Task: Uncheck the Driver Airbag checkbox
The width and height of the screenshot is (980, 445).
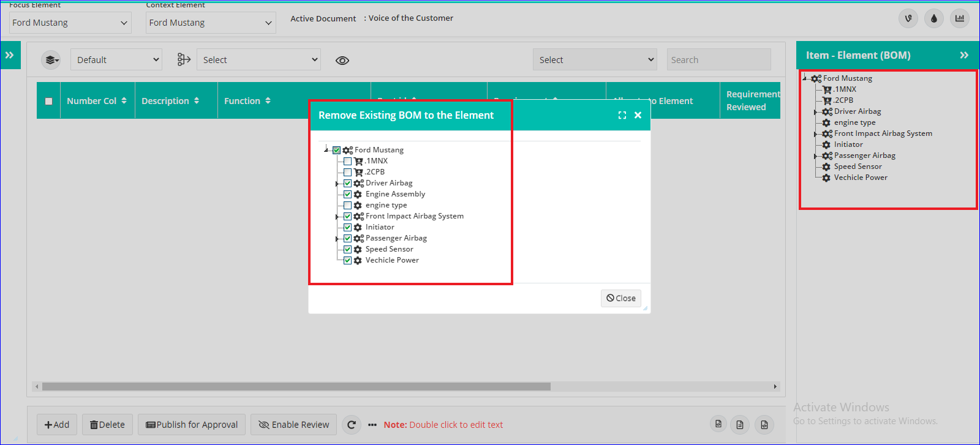Action: (347, 183)
